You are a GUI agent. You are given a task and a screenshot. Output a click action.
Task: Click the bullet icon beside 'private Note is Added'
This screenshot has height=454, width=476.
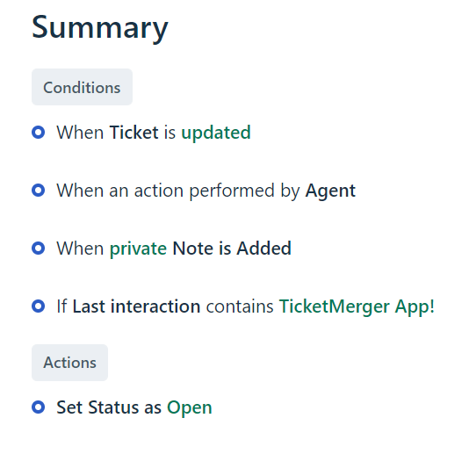pyautogui.click(x=39, y=249)
